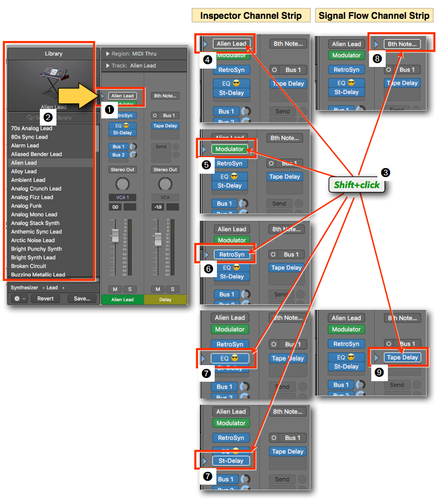
Task: Mute the Delay channel strip
Action: coord(158,289)
